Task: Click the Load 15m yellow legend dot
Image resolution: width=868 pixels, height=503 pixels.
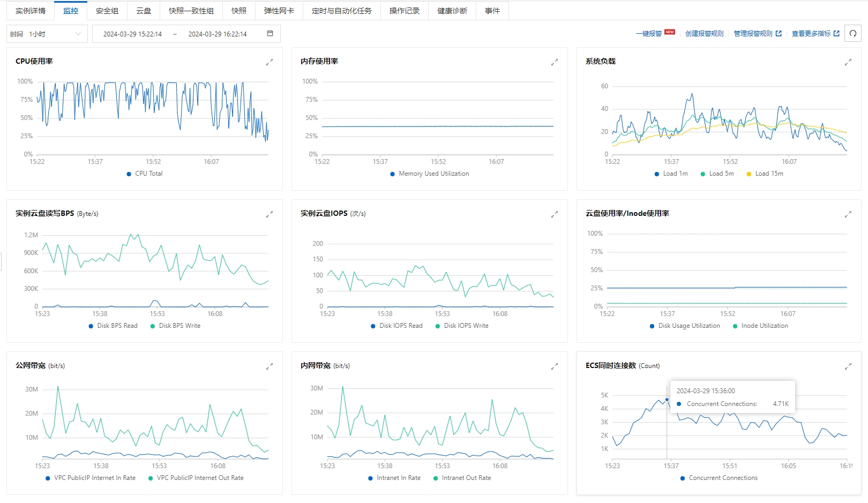Action: (749, 174)
